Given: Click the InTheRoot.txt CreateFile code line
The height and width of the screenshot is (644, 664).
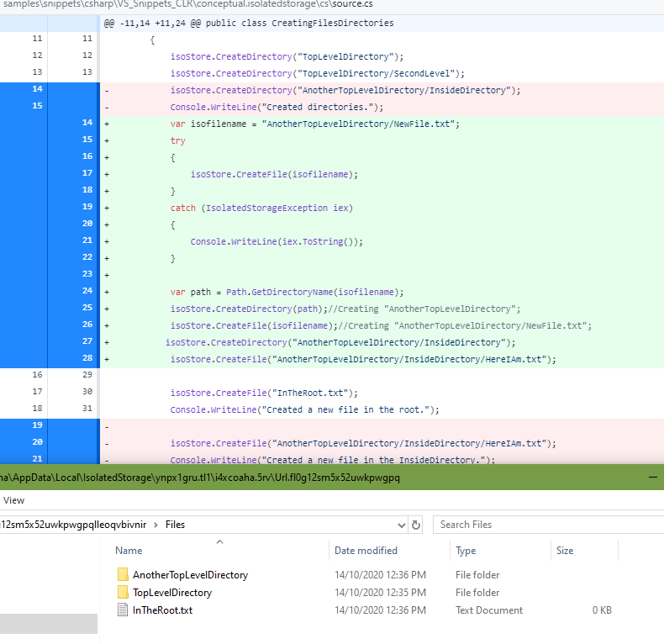Looking at the screenshot, I should (264, 393).
